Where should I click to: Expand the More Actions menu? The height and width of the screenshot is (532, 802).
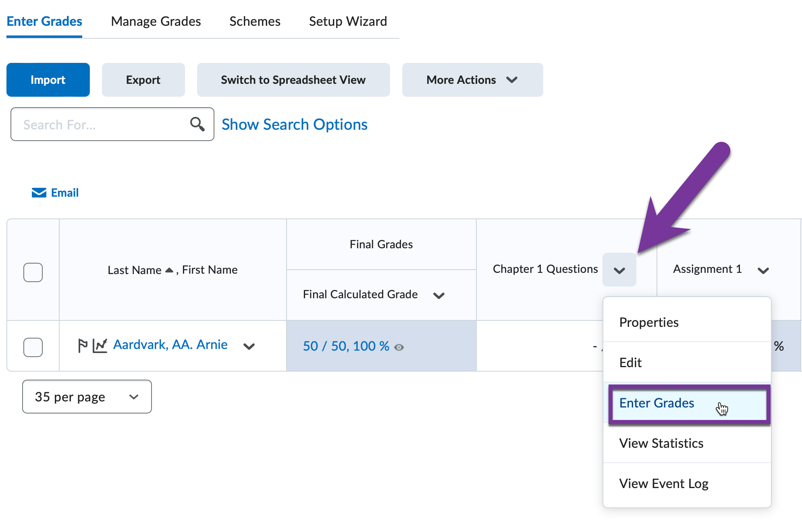pyautogui.click(x=472, y=80)
